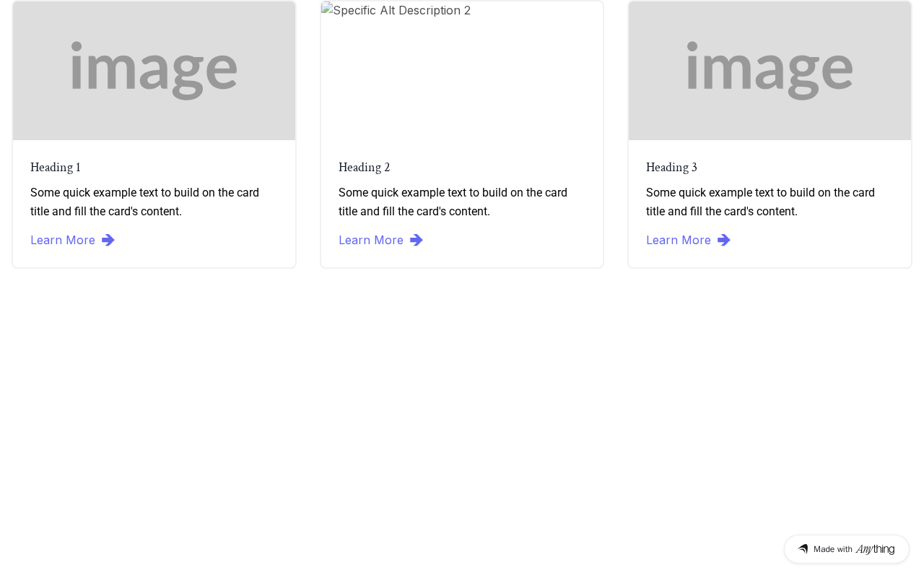
Task: Click the broken image Specific Alt Description 2
Action: click(396, 11)
